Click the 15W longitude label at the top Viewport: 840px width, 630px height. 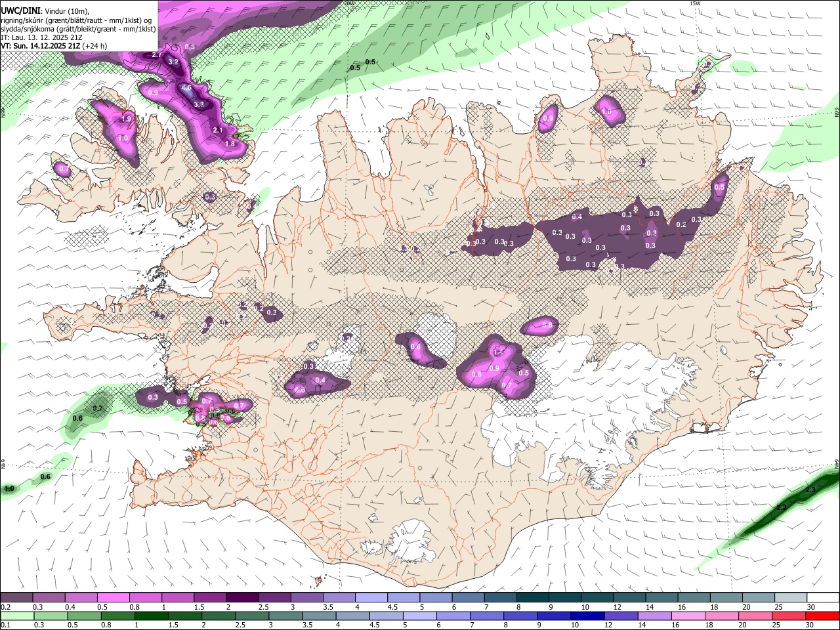click(696, 3)
